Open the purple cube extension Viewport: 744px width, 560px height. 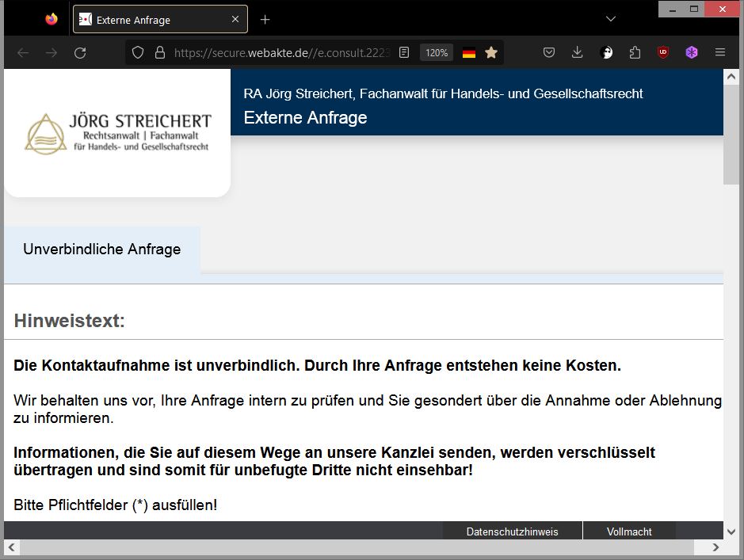click(x=692, y=52)
